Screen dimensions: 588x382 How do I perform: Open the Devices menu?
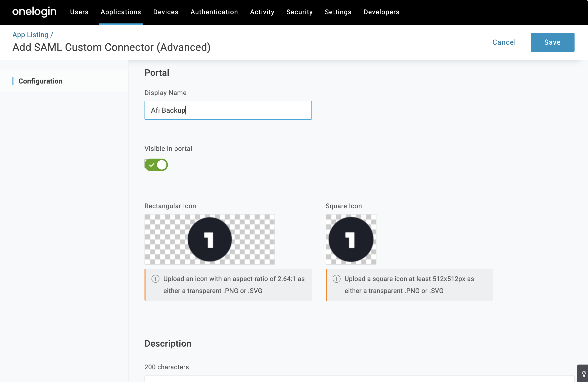166,12
